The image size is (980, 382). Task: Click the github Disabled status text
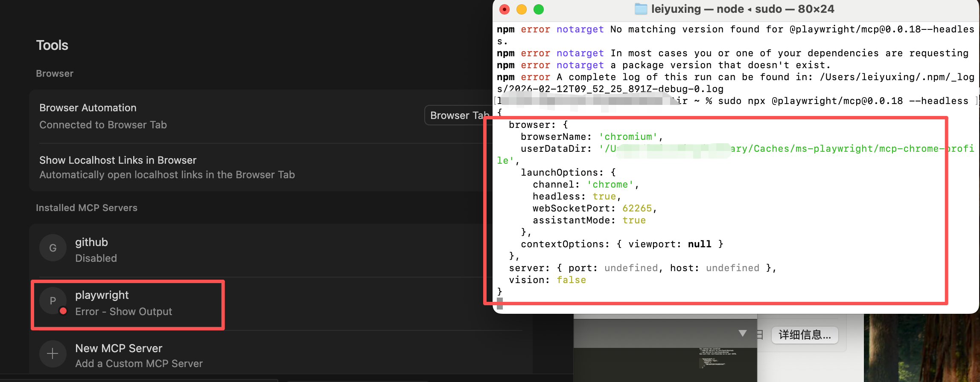[96, 258]
